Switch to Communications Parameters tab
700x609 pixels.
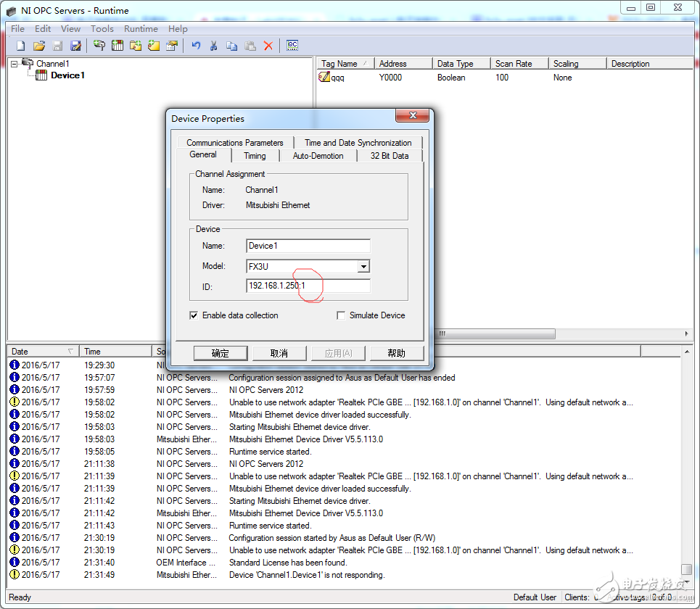(235, 143)
